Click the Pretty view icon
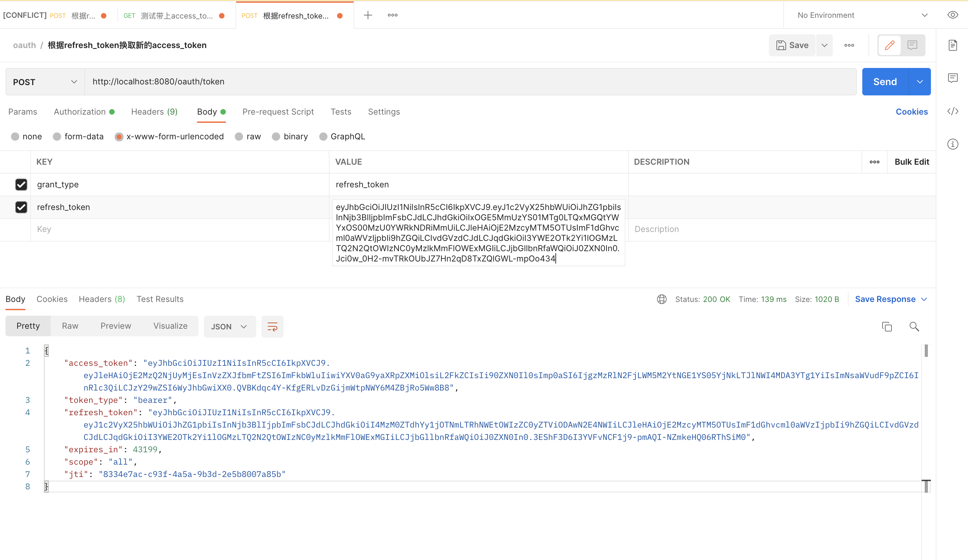The image size is (968, 560). tap(28, 326)
